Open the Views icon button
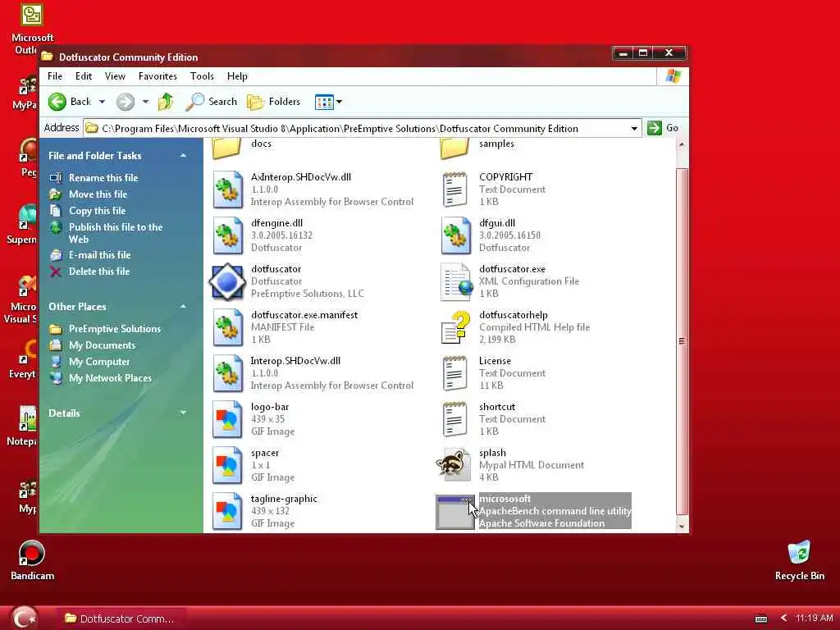This screenshot has height=630, width=840. point(324,102)
